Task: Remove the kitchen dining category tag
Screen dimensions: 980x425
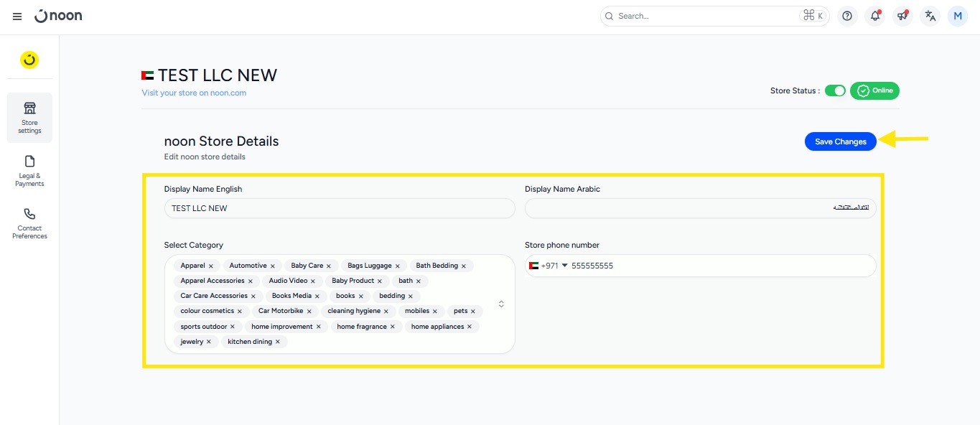Action: 278,342
